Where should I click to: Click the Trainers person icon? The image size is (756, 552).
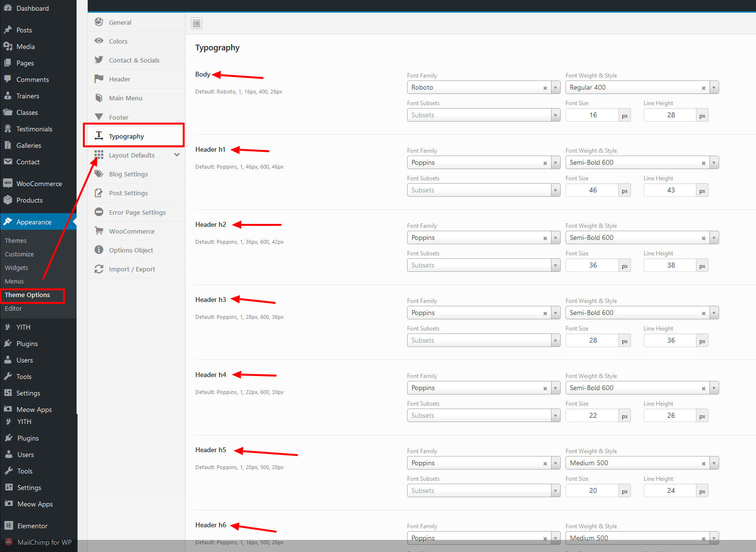[8, 96]
